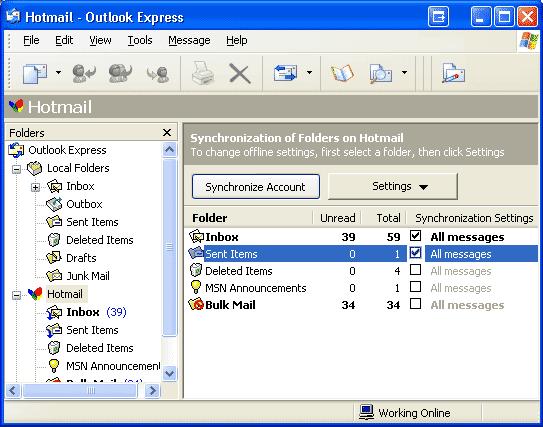The height and width of the screenshot is (427, 543).
Task: Select Outlook Express root in folder tree
Action: pyautogui.click(x=67, y=150)
